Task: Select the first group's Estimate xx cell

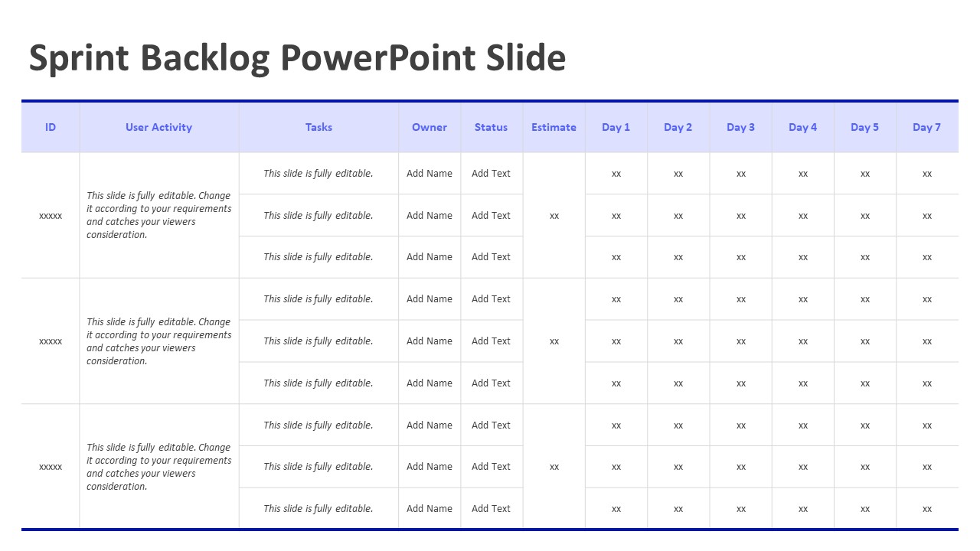Action: click(554, 216)
